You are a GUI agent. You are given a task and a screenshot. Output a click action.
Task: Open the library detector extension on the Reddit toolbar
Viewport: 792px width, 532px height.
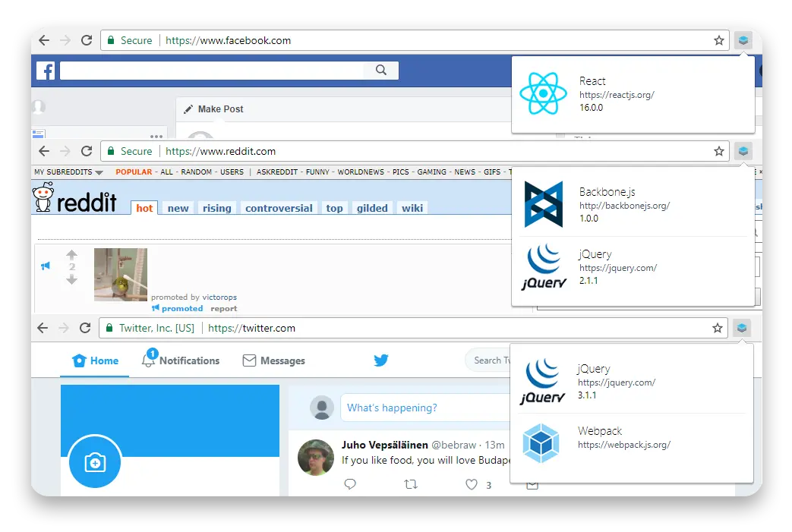(x=743, y=151)
